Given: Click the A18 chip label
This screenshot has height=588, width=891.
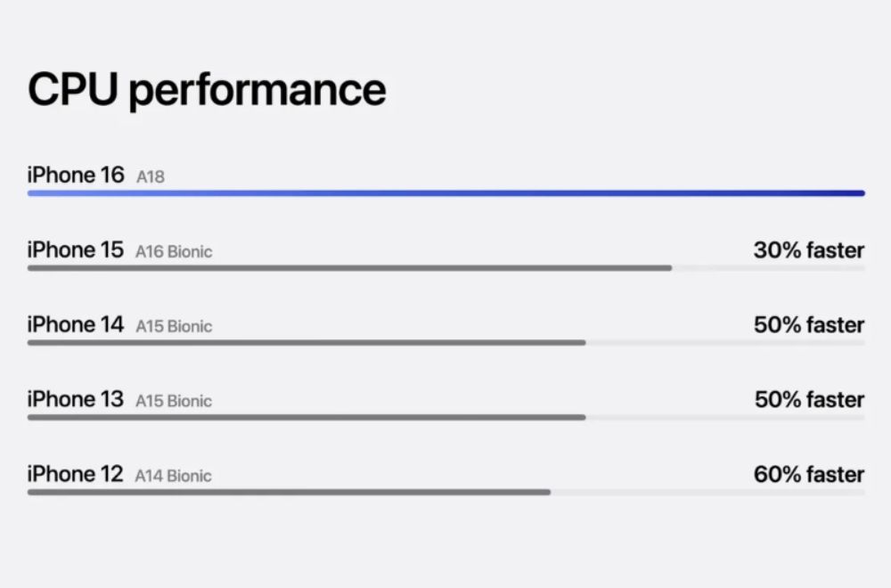Looking at the screenshot, I should coord(151,177).
